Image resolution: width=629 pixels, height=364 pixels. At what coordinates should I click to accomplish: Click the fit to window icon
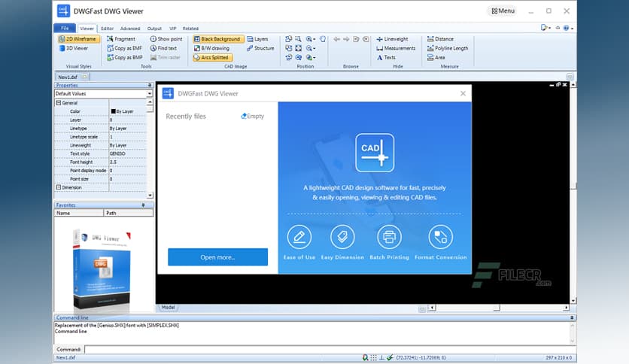point(298,48)
